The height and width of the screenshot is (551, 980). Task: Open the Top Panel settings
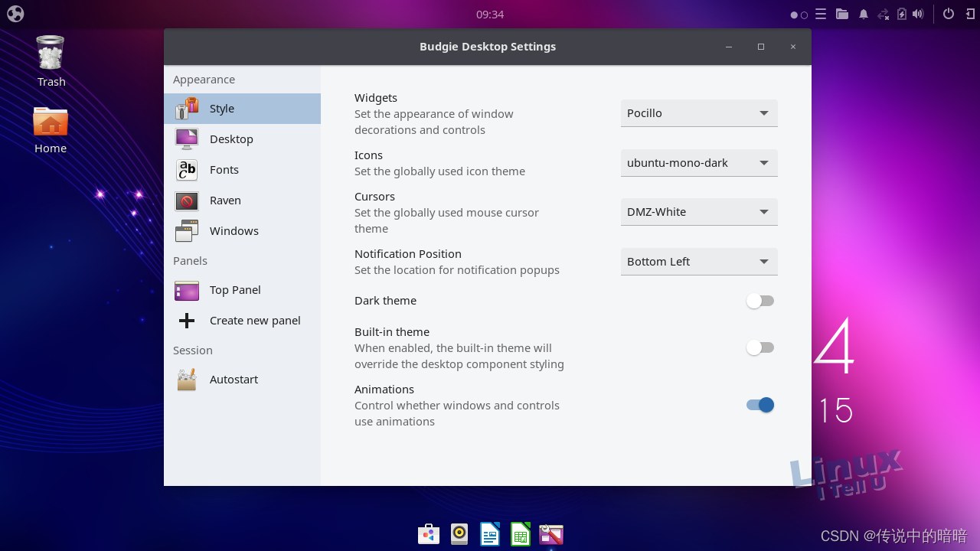pyautogui.click(x=242, y=290)
